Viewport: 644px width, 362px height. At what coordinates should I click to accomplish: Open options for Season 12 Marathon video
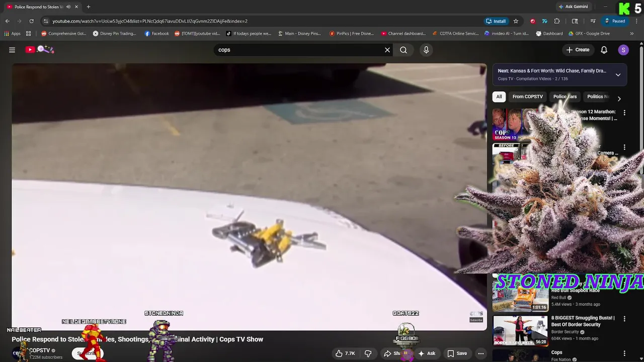(624, 113)
